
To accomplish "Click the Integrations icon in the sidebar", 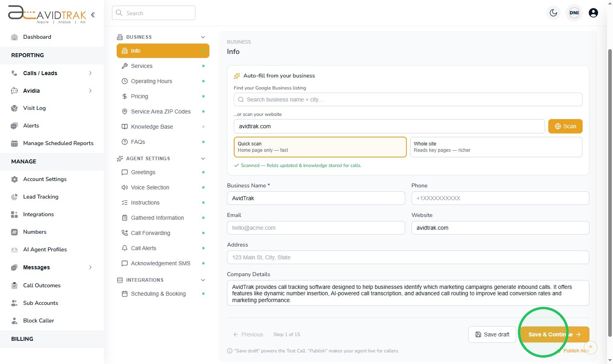I will pyautogui.click(x=14, y=215).
